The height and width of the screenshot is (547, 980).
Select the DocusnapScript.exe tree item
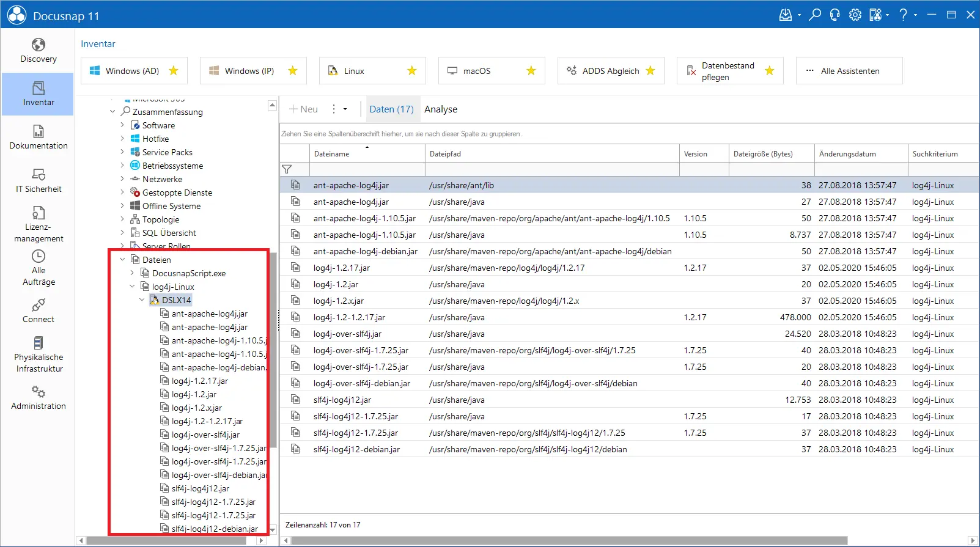click(x=189, y=273)
